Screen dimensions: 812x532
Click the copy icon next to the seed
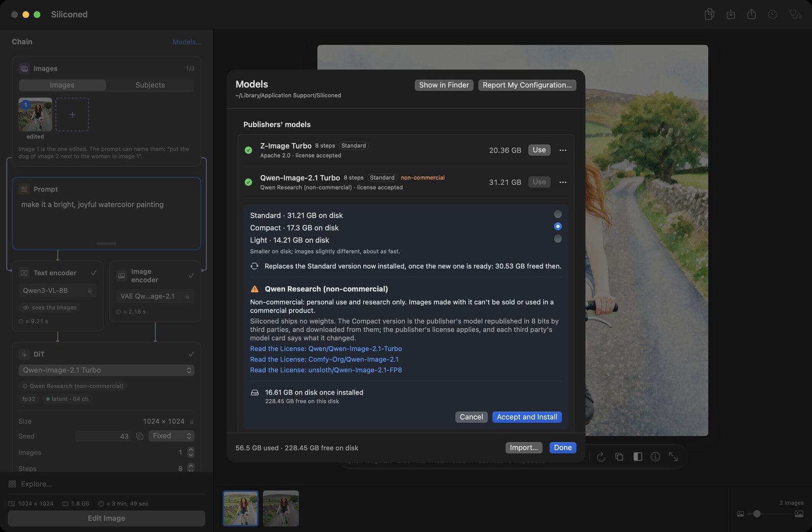140,436
